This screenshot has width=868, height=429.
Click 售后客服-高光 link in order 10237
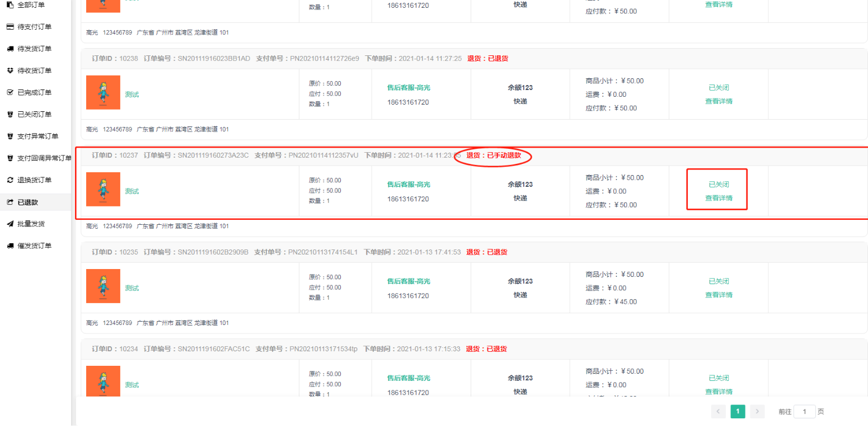click(x=409, y=185)
